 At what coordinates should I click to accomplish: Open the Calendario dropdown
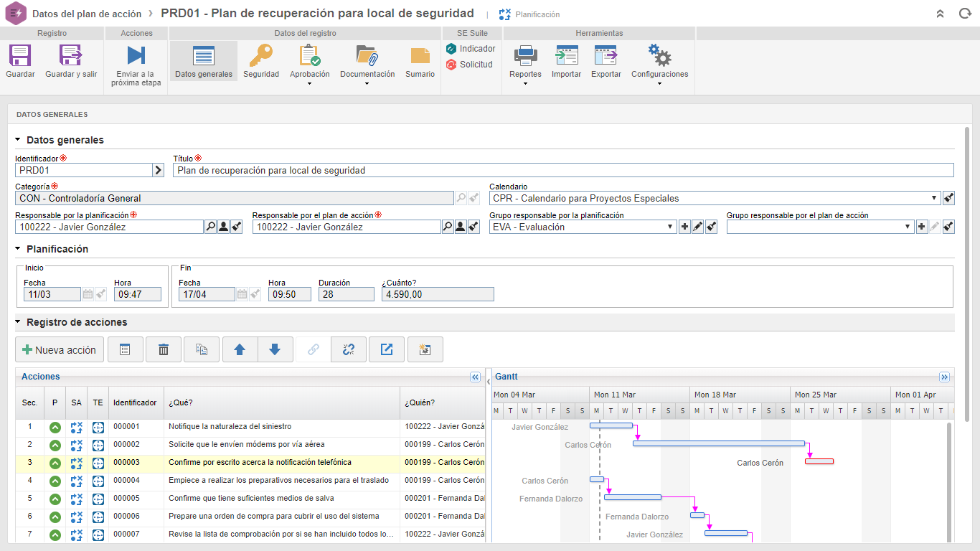(934, 198)
